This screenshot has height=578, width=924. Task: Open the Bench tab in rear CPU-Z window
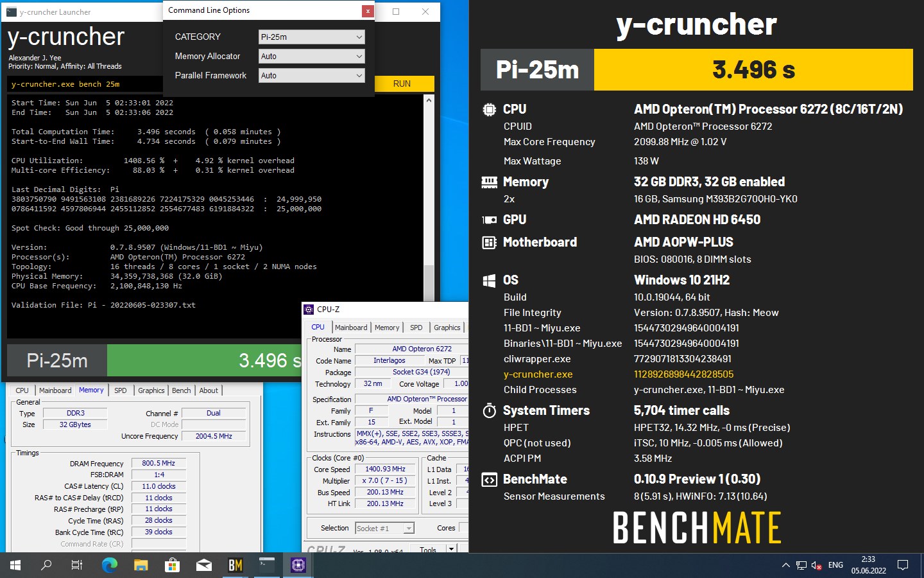click(x=181, y=390)
